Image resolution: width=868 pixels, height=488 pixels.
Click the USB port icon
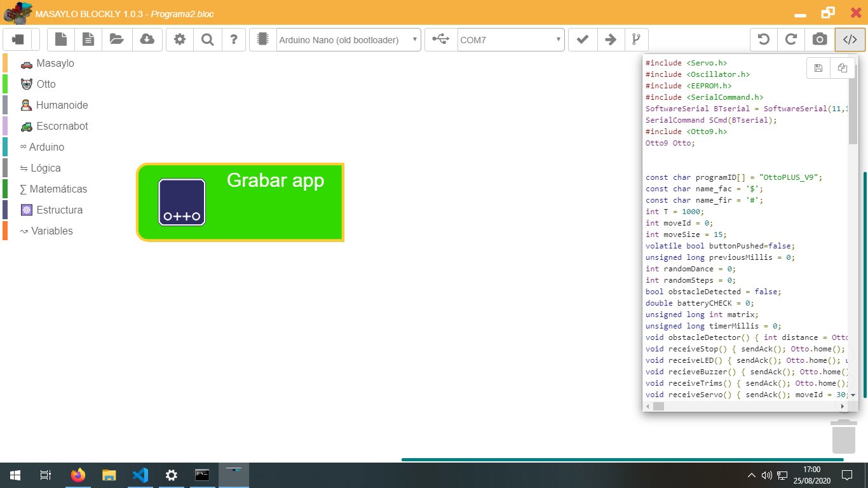[440, 39]
